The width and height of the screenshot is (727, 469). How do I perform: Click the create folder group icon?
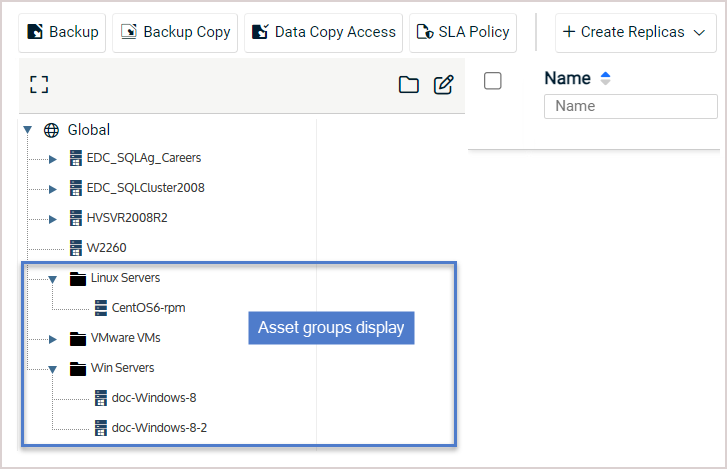pos(408,85)
